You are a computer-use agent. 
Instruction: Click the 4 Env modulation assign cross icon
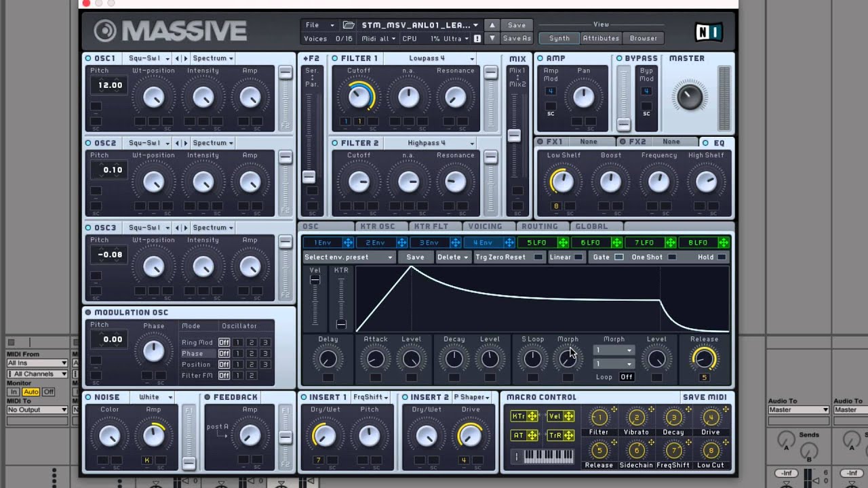(x=509, y=243)
